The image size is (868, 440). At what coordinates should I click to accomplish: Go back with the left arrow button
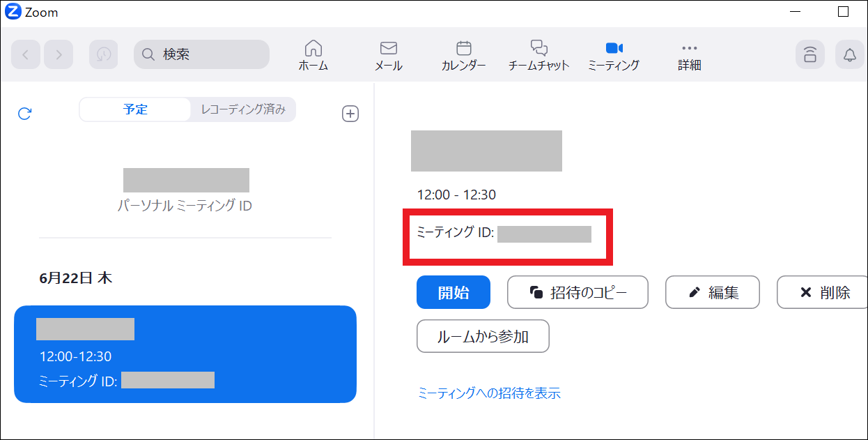point(26,54)
